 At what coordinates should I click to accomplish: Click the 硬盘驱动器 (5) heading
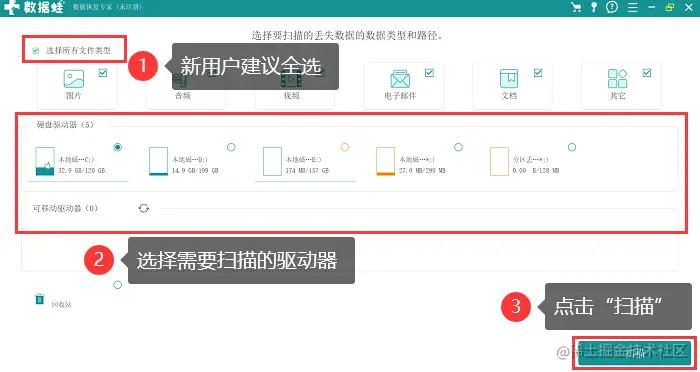coord(65,125)
